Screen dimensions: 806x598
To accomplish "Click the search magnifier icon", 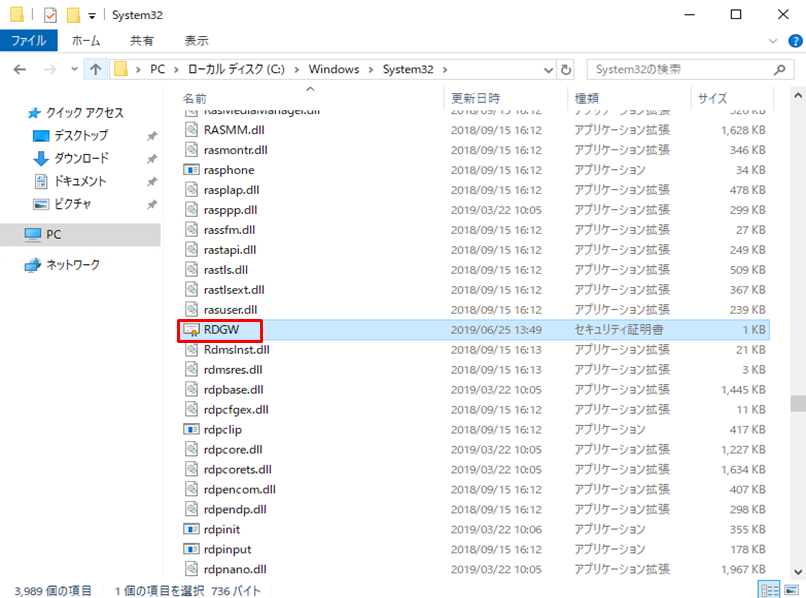I will 779,69.
